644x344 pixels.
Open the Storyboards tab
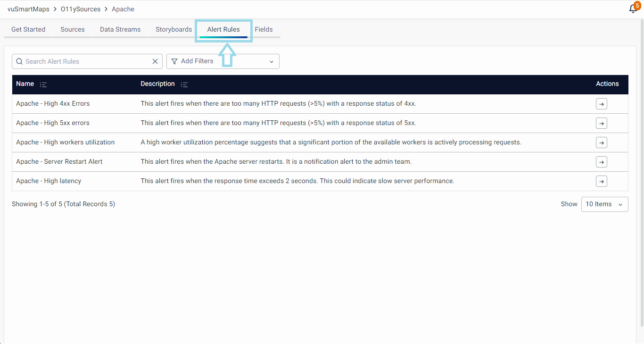click(173, 29)
